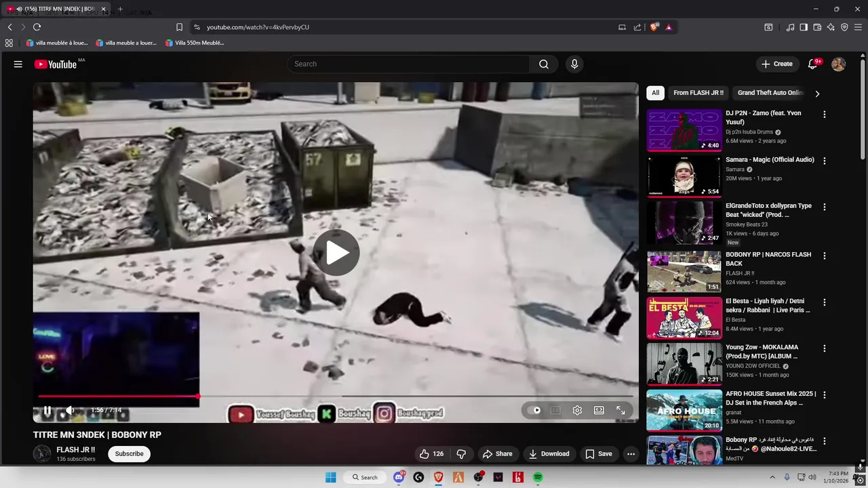The image size is (868, 488).
Task: Open DJ P2N - Zamo video thumbnail
Action: (684, 130)
